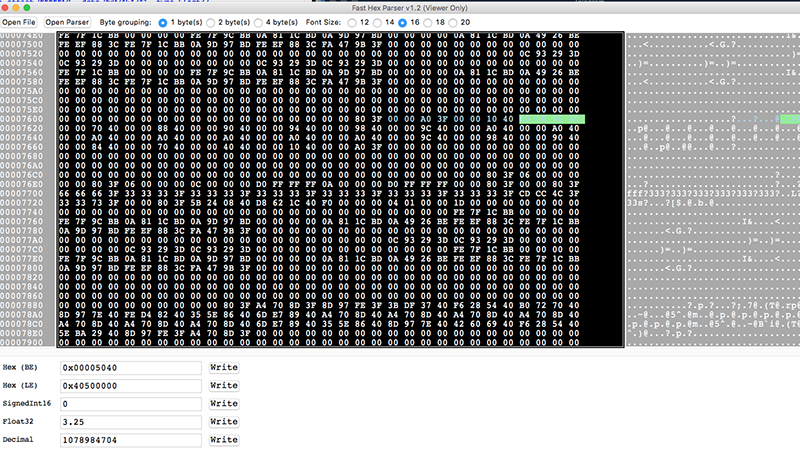Image resolution: width=800 pixels, height=450 pixels.
Task: Click offset 00007700 in address column
Action: tap(22, 193)
